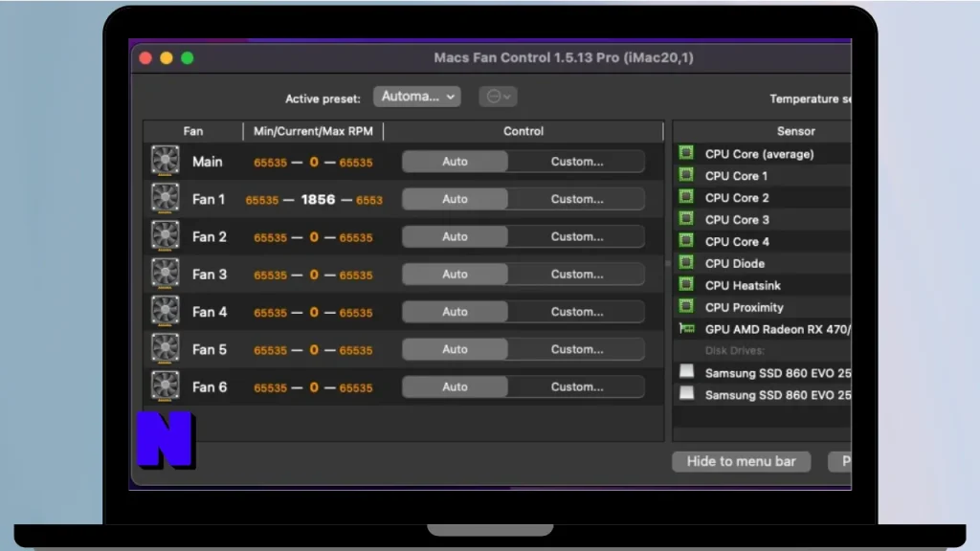Image resolution: width=980 pixels, height=551 pixels.
Task: Click the CPU Core 4 chip icon
Action: click(x=686, y=240)
